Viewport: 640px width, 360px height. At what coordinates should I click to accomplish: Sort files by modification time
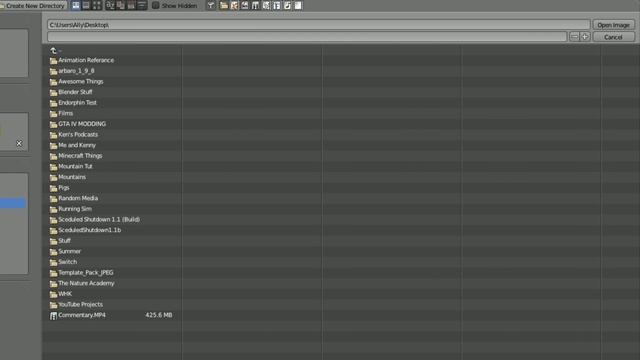click(131, 5)
